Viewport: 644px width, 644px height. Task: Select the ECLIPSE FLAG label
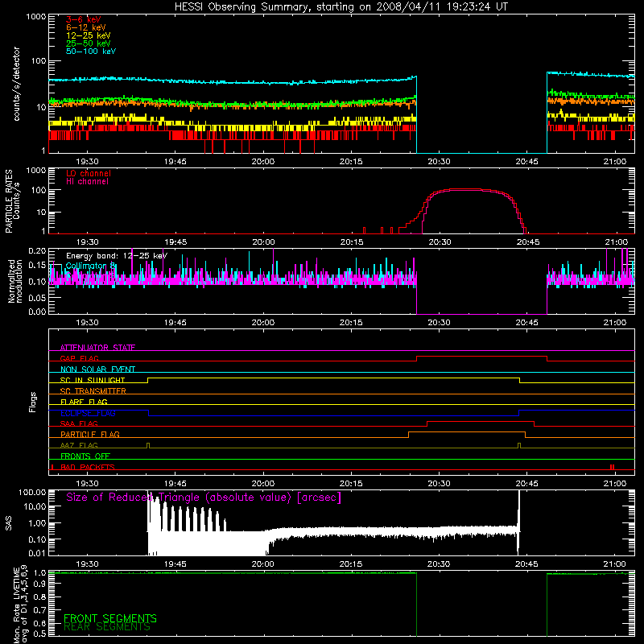coord(88,413)
